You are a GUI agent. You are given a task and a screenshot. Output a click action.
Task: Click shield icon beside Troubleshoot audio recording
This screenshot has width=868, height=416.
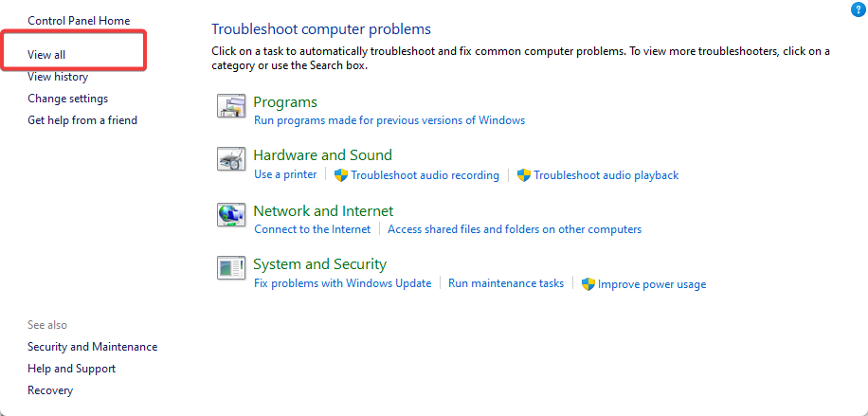coord(341,175)
